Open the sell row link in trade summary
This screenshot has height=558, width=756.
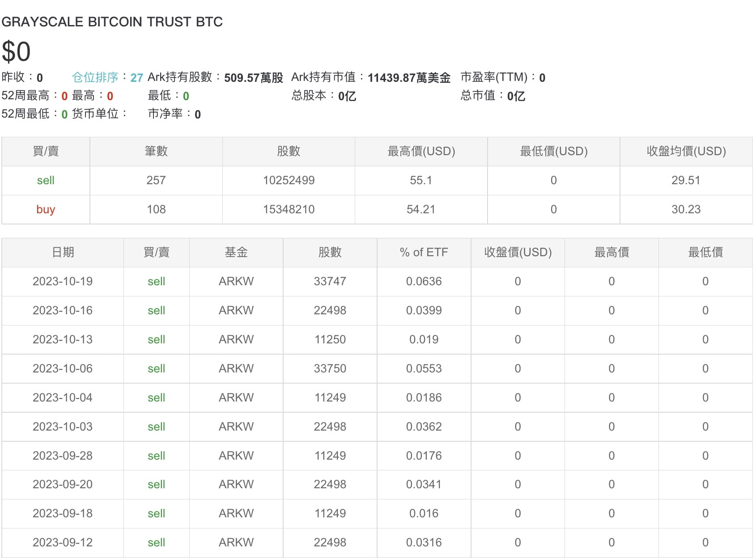[45, 180]
